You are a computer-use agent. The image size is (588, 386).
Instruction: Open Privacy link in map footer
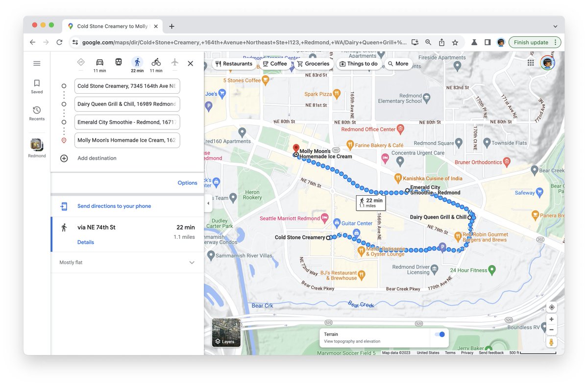coord(467,353)
